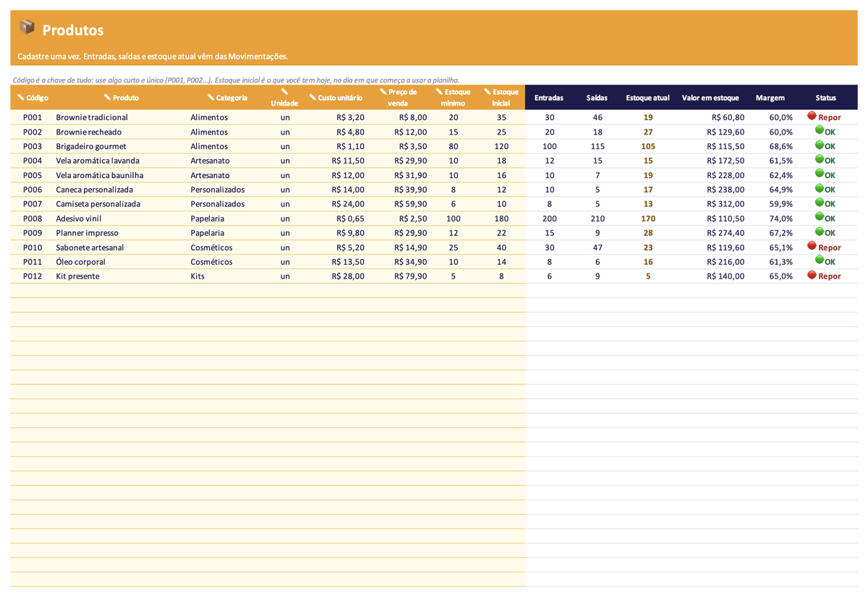Click the red Repor status icon for P001

[812, 116]
